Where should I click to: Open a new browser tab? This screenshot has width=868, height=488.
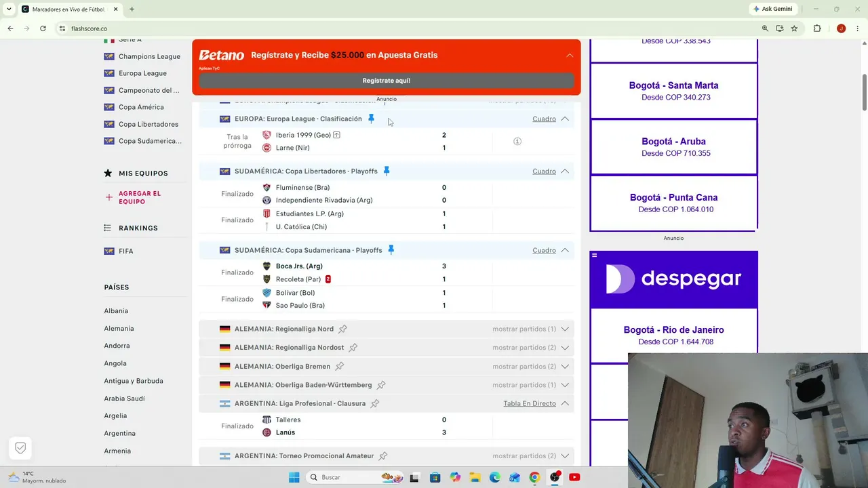[x=132, y=9]
